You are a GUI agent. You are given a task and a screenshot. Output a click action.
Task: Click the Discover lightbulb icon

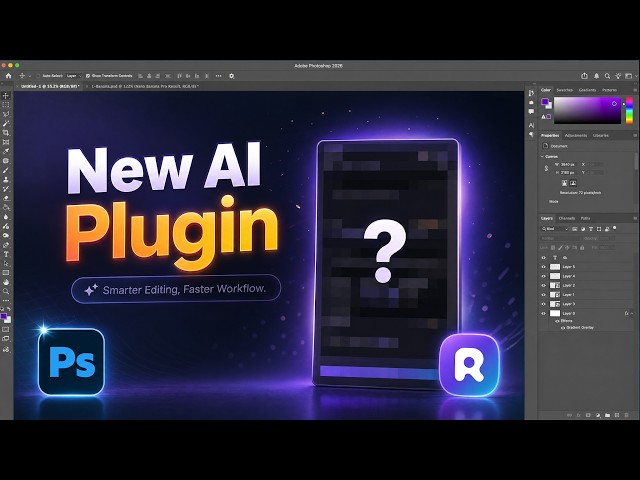(618, 76)
